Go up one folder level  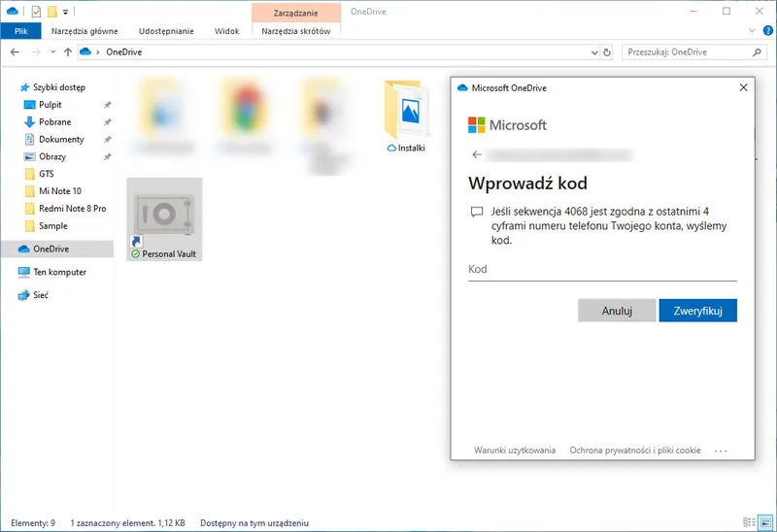click(x=67, y=51)
